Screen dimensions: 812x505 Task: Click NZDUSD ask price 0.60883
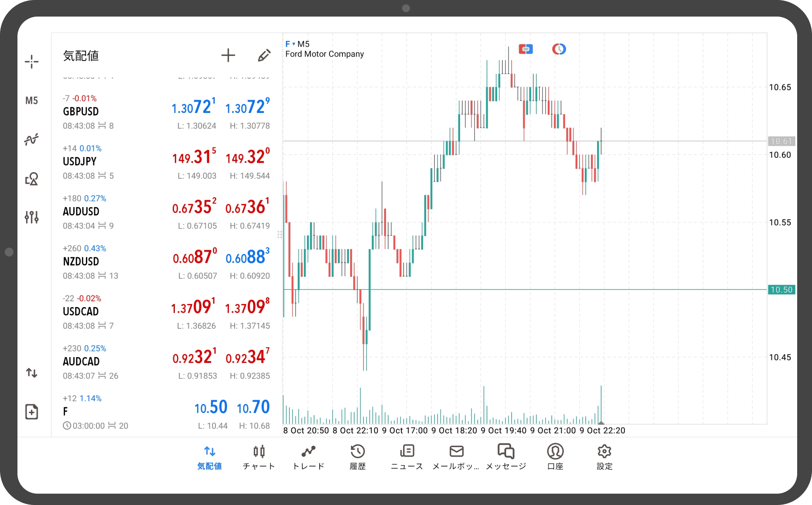(247, 257)
